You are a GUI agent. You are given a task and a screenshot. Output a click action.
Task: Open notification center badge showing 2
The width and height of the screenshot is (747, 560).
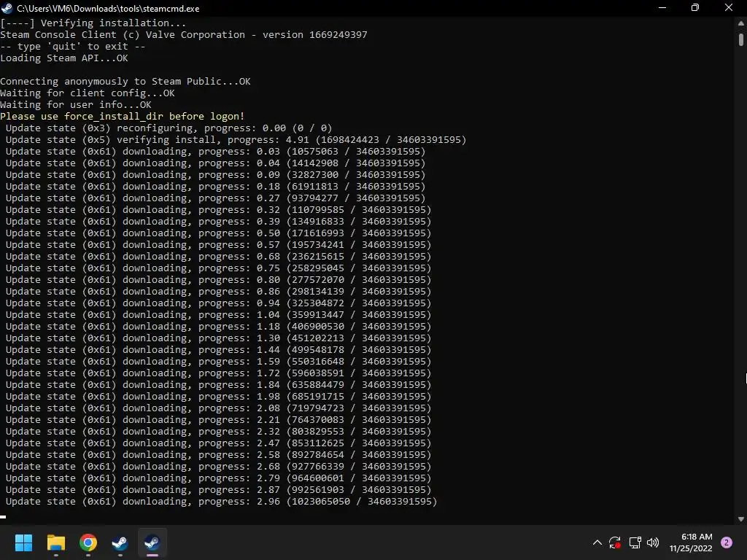(727, 542)
